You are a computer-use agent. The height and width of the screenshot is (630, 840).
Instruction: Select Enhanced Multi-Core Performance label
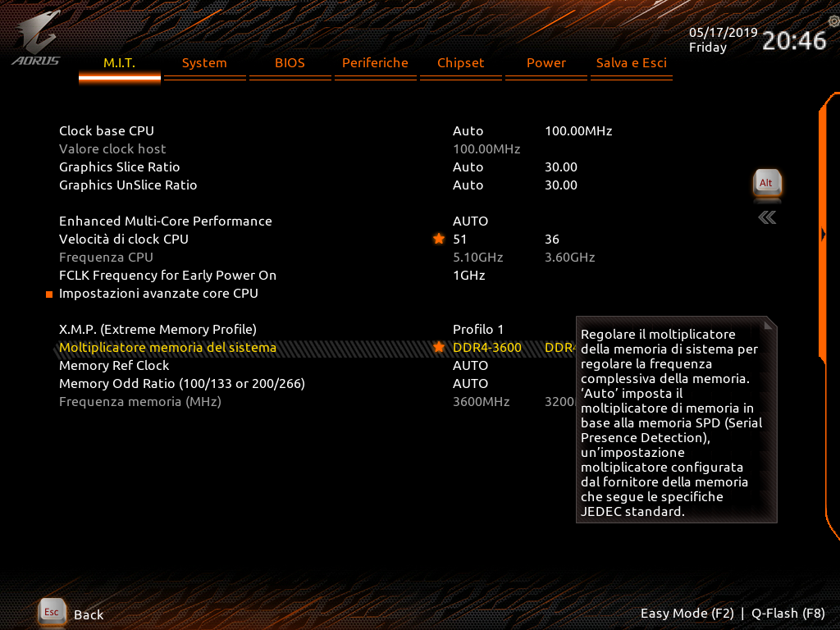coord(166,221)
